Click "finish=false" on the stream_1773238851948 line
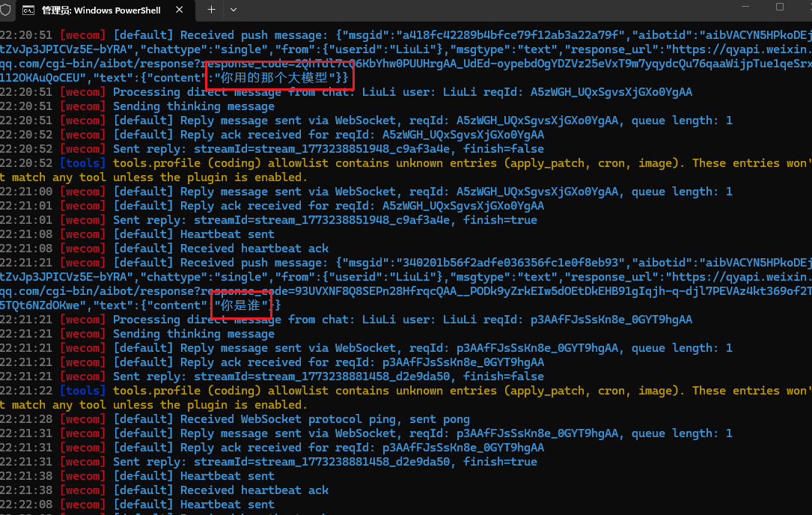Image resolution: width=812 pixels, height=515 pixels. (504, 149)
